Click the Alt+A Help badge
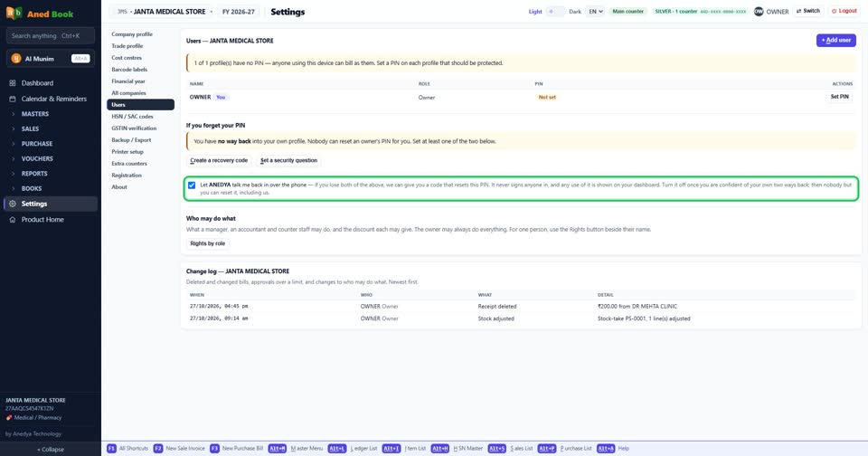 click(606, 448)
